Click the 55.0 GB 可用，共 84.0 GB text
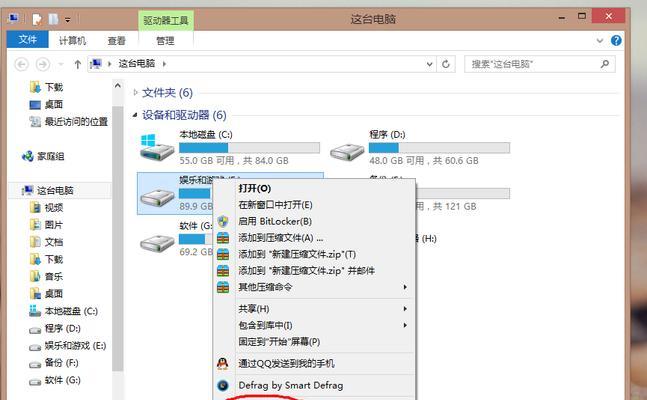This screenshot has width=647, height=400. click(x=234, y=161)
